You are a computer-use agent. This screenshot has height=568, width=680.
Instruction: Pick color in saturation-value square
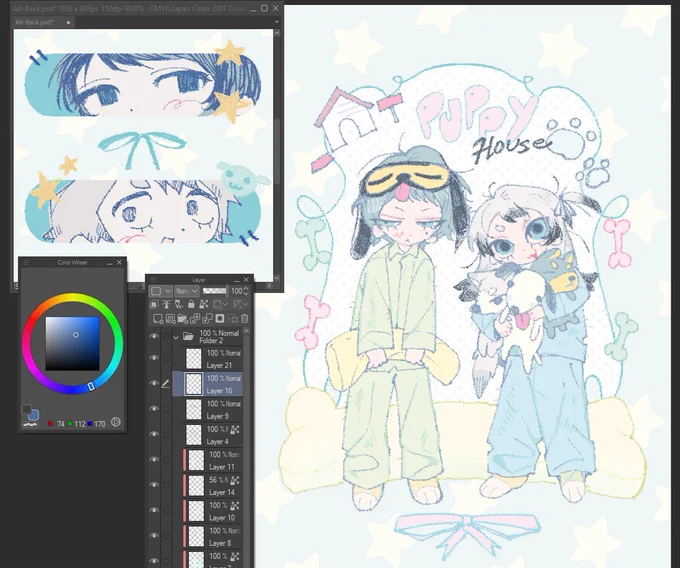click(72, 343)
